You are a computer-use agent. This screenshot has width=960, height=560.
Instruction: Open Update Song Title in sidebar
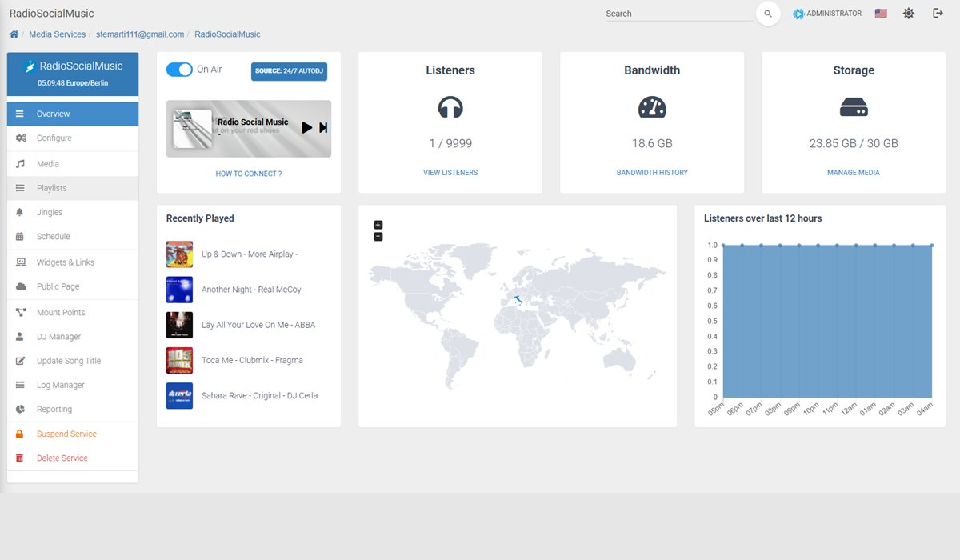click(x=73, y=361)
